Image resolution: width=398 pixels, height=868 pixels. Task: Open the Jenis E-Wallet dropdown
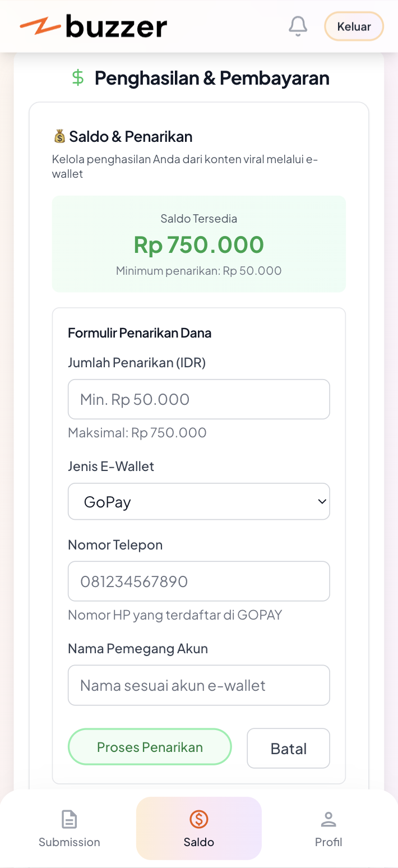(x=198, y=501)
